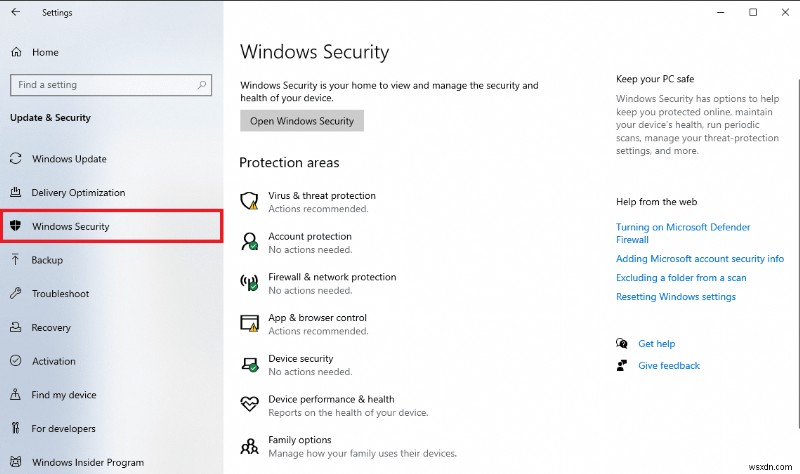
Task: Follow the Excluding a folder from a scan link
Action: (681, 278)
